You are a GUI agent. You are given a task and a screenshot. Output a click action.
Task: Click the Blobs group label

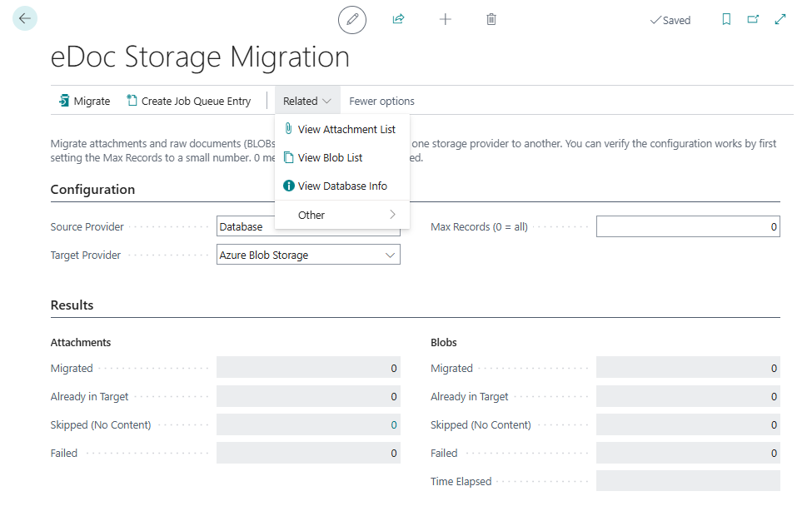pyautogui.click(x=444, y=343)
